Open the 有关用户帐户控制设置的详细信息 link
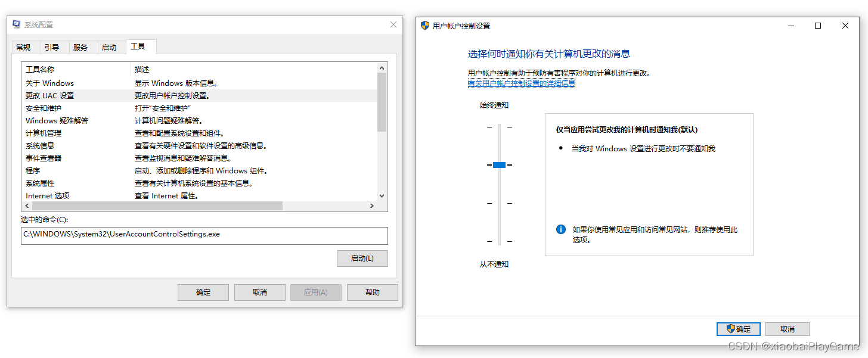Screen dimensions: 868x358 point(521,83)
